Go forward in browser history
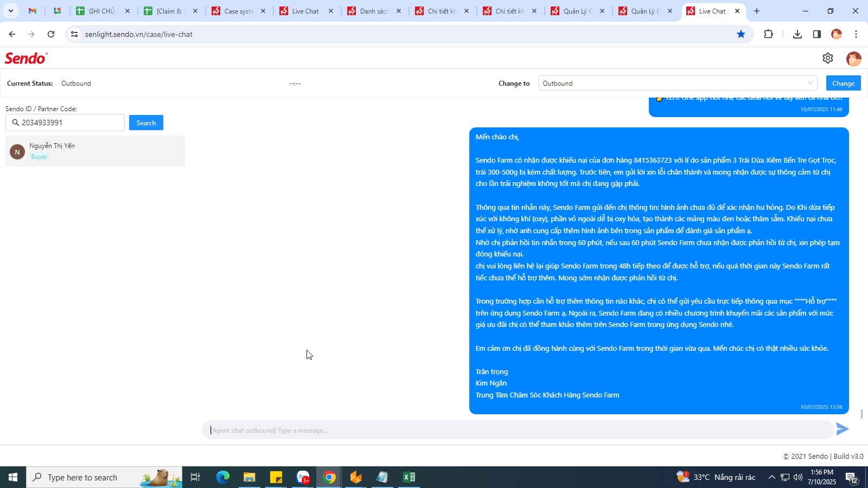Image resolution: width=868 pixels, height=488 pixels. pyautogui.click(x=31, y=34)
